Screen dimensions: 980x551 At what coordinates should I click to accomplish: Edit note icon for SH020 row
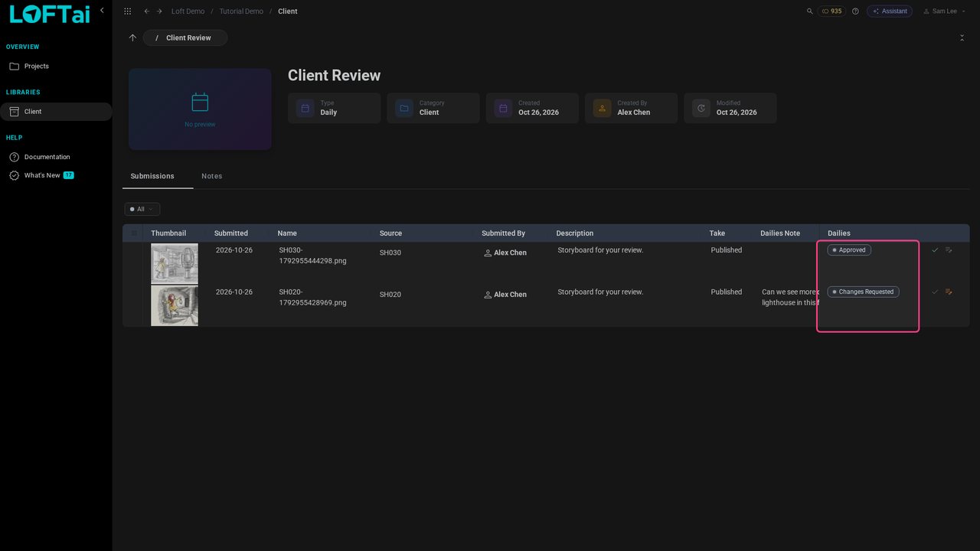pos(949,292)
